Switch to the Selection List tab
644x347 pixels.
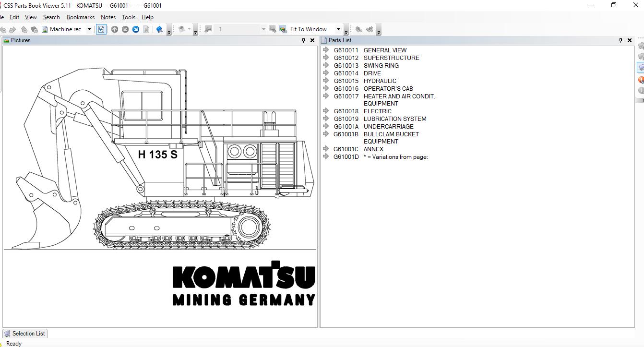click(25, 334)
